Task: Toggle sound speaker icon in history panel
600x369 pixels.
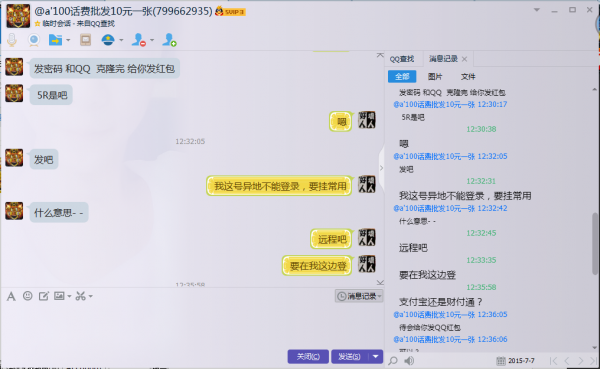Action: click(x=409, y=361)
